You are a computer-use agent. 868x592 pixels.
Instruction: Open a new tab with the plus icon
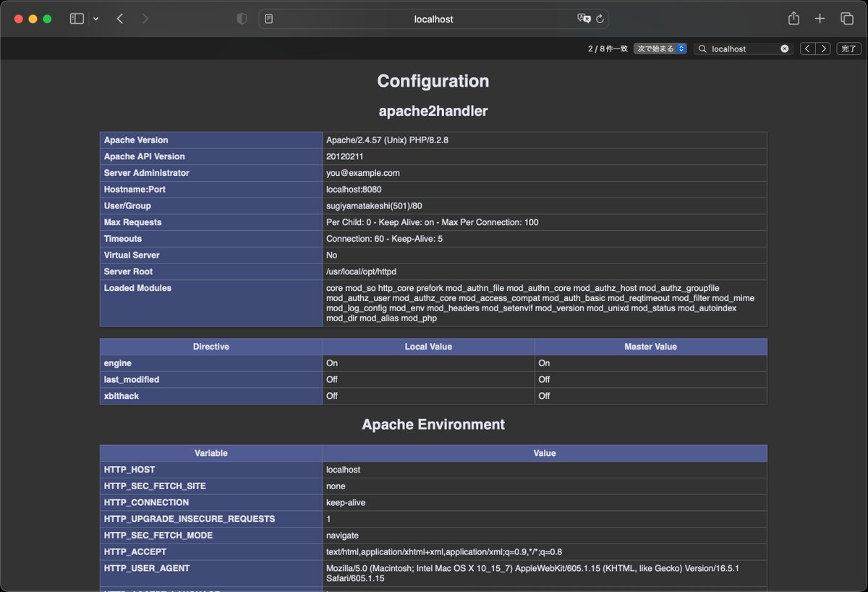(820, 18)
